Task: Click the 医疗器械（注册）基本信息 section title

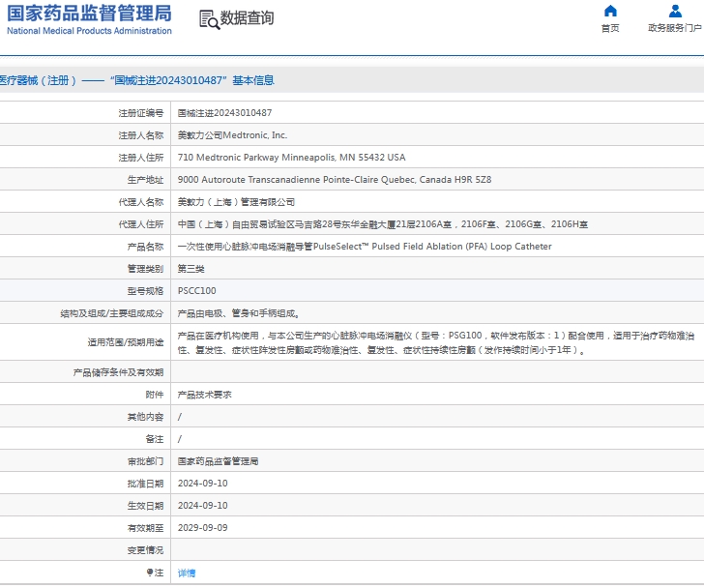Action: coord(136,80)
